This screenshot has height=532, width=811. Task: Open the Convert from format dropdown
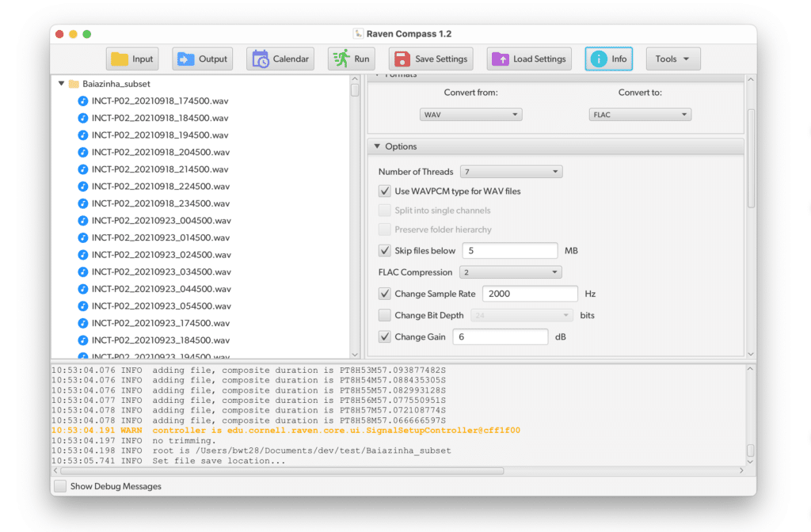(x=470, y=113)
